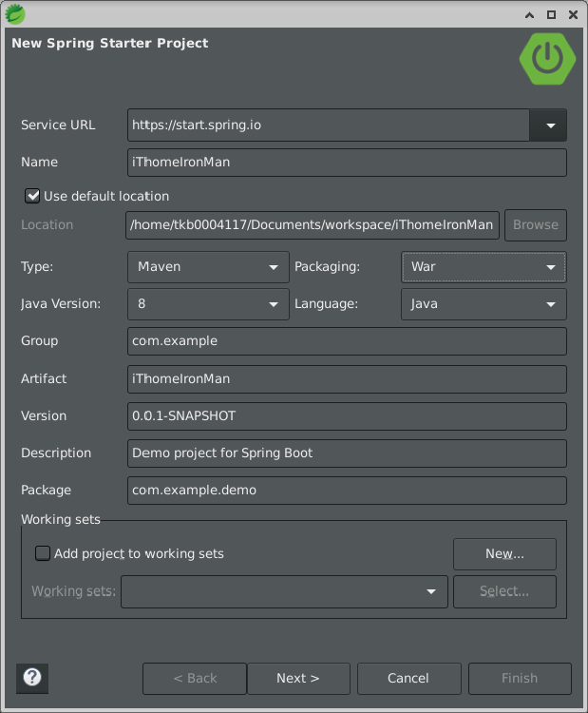This screenshot has height=713, width=588.
Task: Uncheck Use default location checkbox
Action: 32,196
